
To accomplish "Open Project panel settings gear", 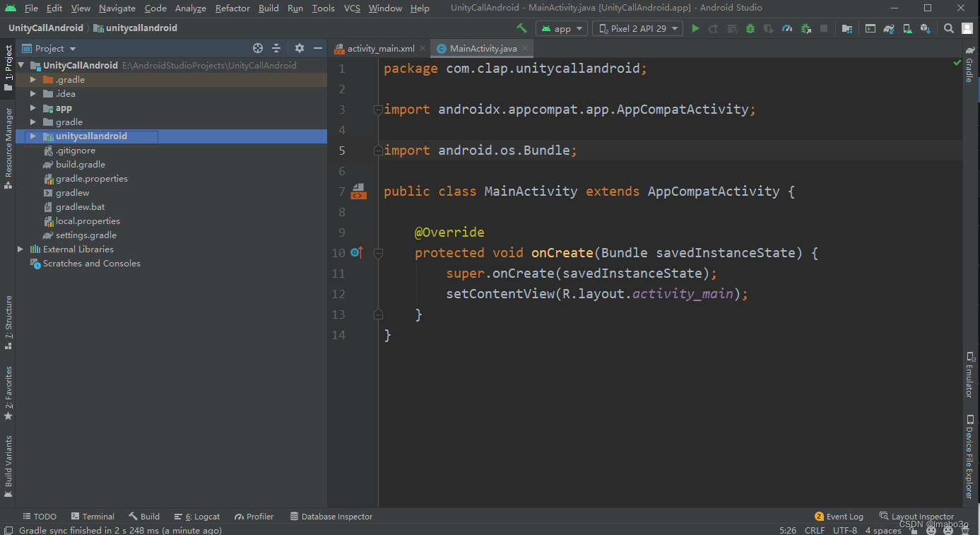I will (x=300, y=48).
